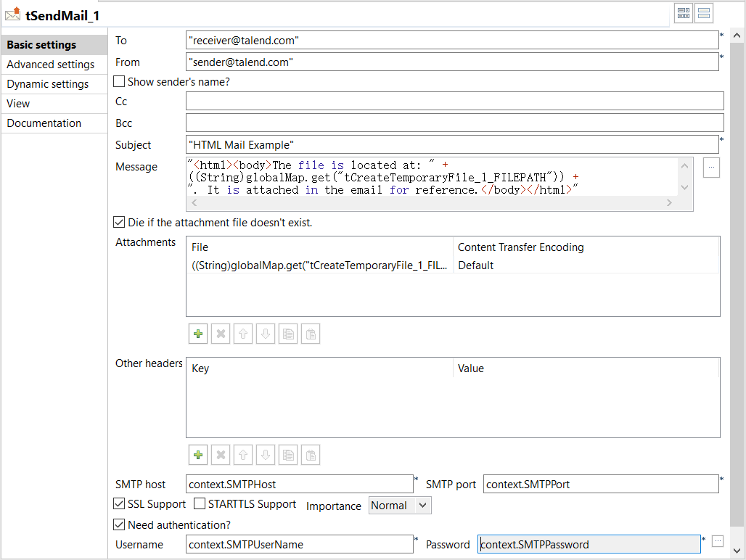Click move-down arrow under Other headers table

tap(266, 455)
